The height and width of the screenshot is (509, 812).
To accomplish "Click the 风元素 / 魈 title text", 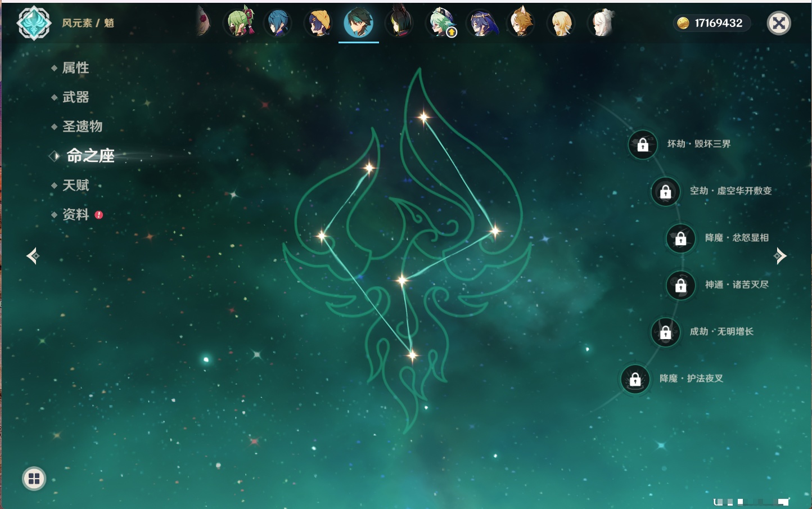I will pyautogui.click(x=88, y=23).
